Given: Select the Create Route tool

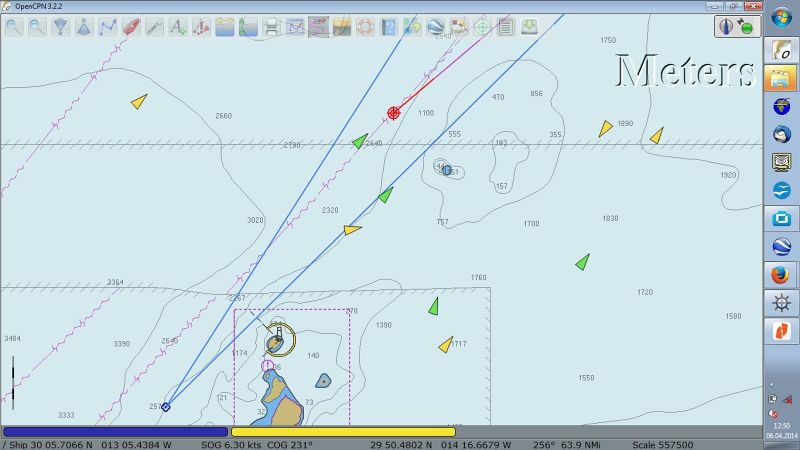Looking at the screenshot, I should (107, 28).
